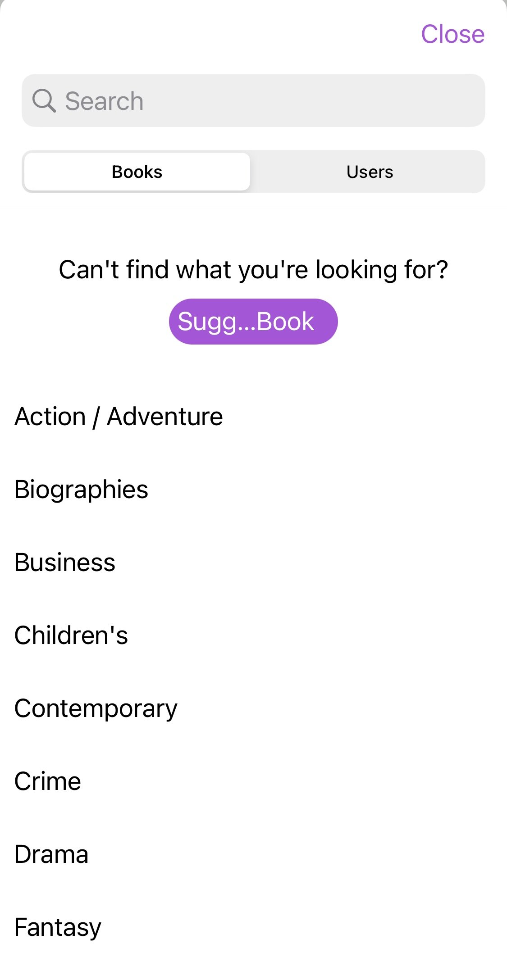
Task: Switch to the Books segment
Action: click(137, 172)
